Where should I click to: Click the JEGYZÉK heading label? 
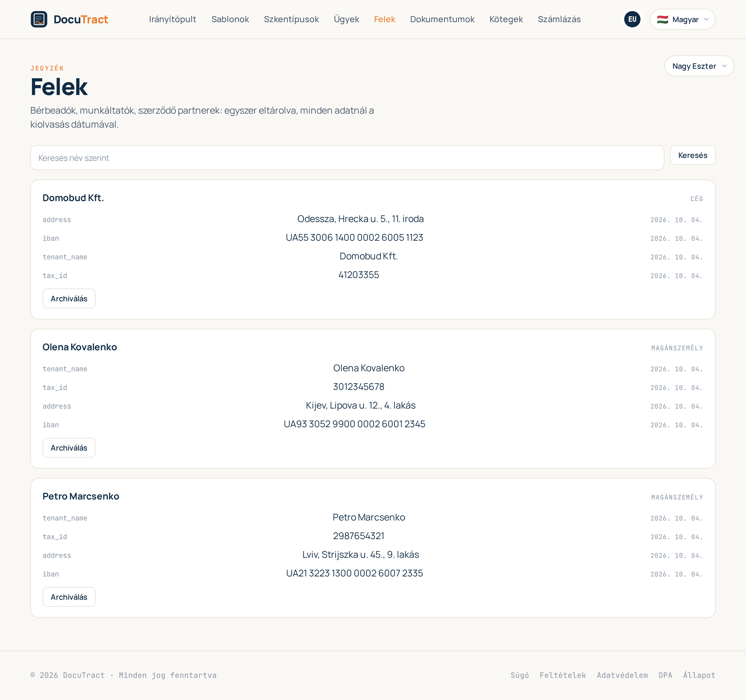tap(47, 68)
